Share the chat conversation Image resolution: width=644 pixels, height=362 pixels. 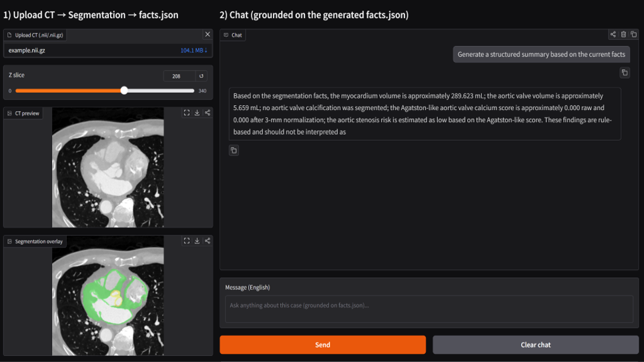(613, 35)
